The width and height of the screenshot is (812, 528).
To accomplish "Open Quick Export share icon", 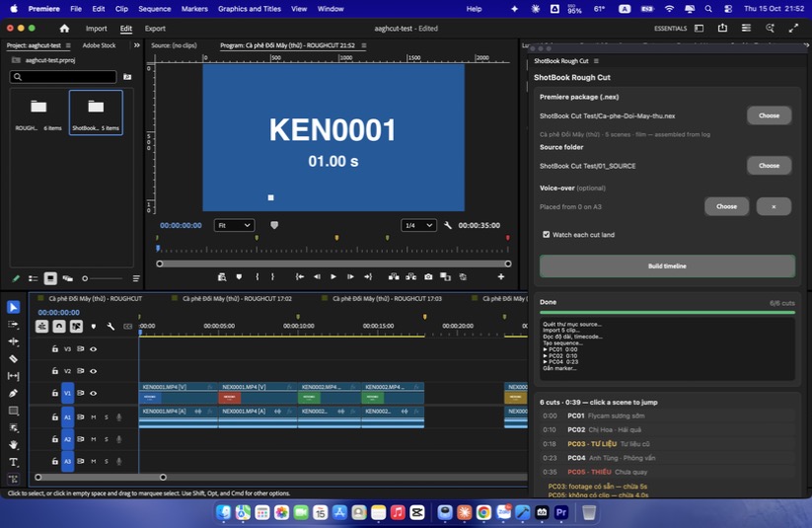I will point(722,29).
